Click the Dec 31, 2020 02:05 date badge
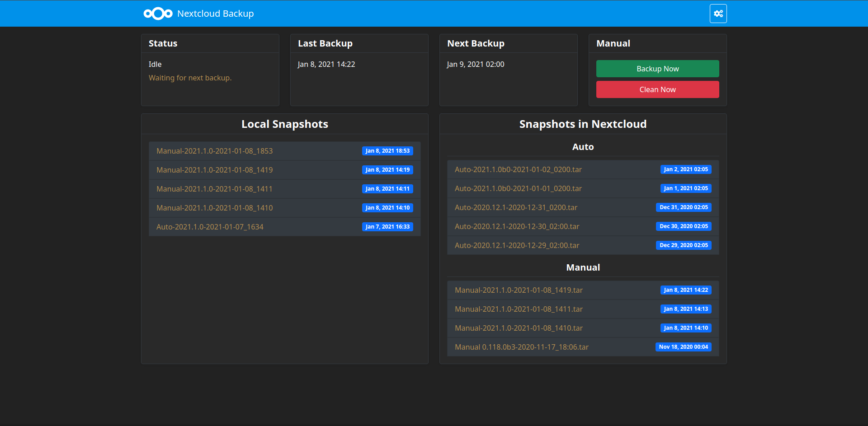 (684, 207)
